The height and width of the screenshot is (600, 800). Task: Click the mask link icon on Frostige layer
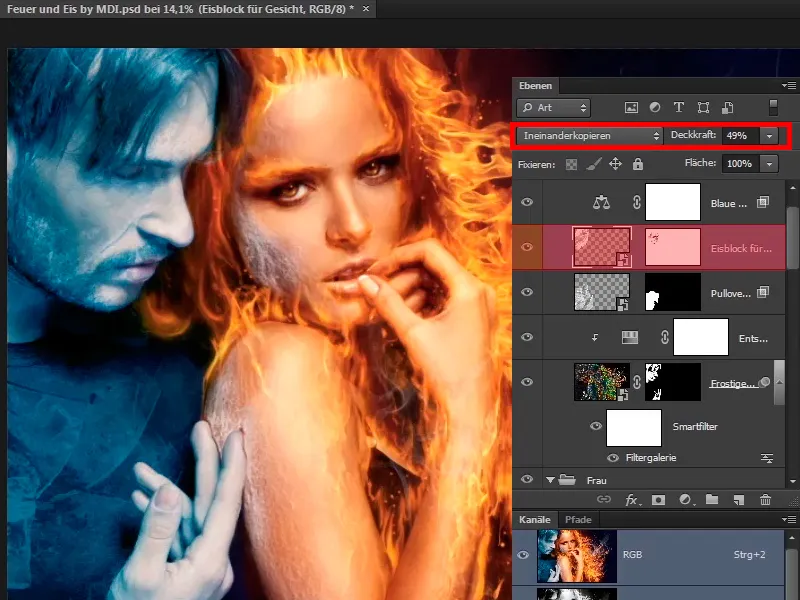(x=637, y=382)
